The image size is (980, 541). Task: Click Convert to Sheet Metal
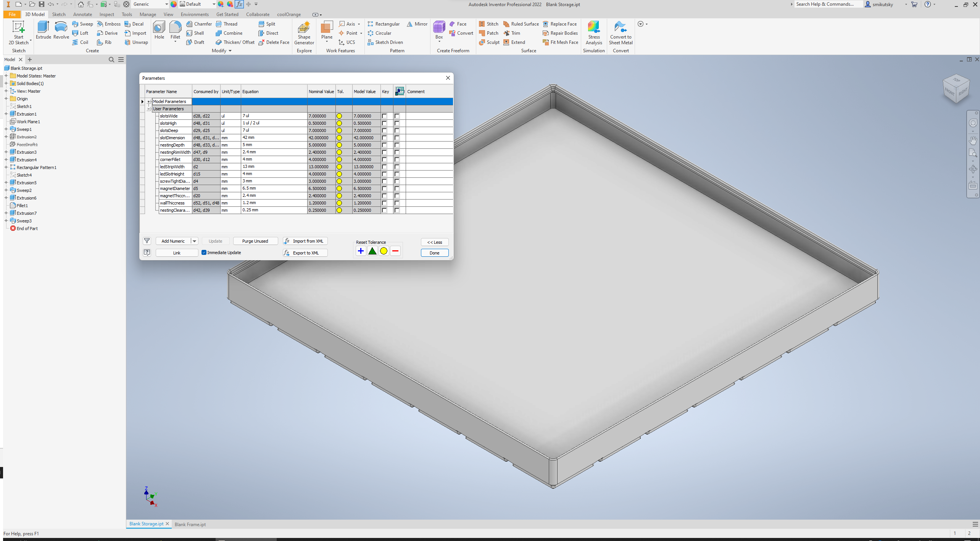point(621,33)
